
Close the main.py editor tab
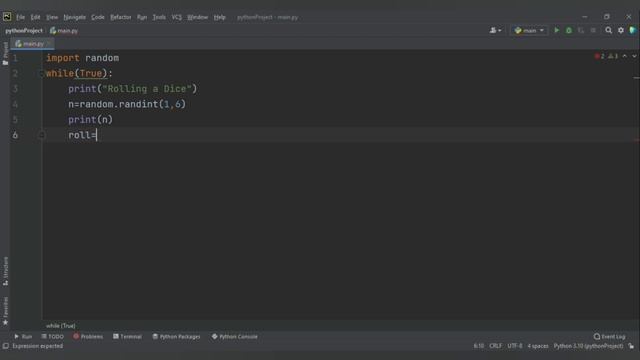[x=49, y=43]
